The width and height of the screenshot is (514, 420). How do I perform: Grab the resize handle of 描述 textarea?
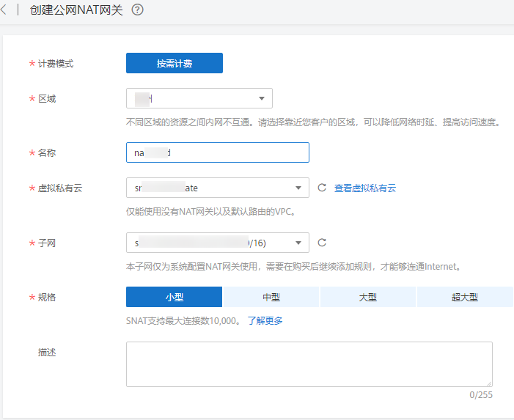(488, 383)
